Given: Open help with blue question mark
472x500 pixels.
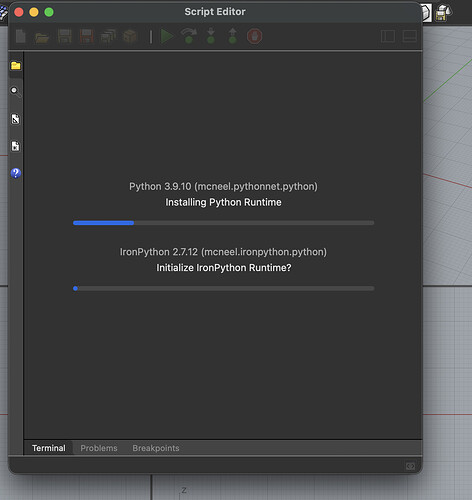Looking at the screenshot, I should [x=16, y=173].
